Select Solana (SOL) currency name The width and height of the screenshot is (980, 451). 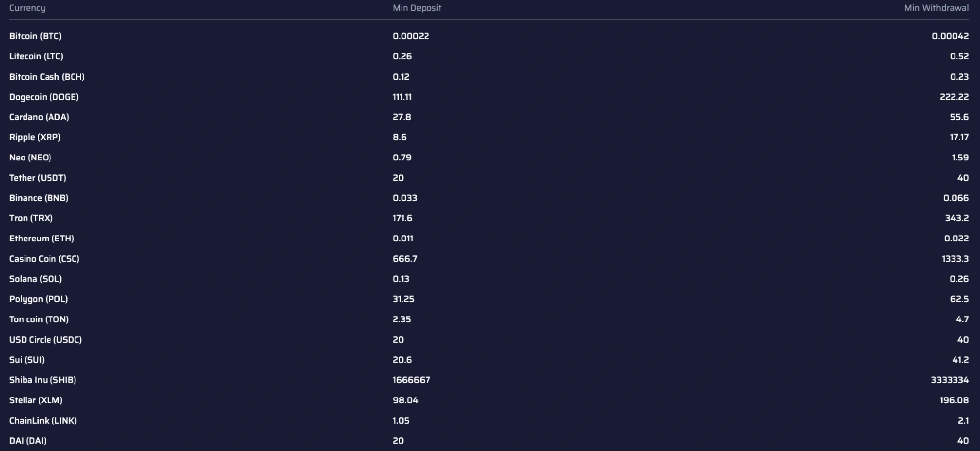coord(36,279)
